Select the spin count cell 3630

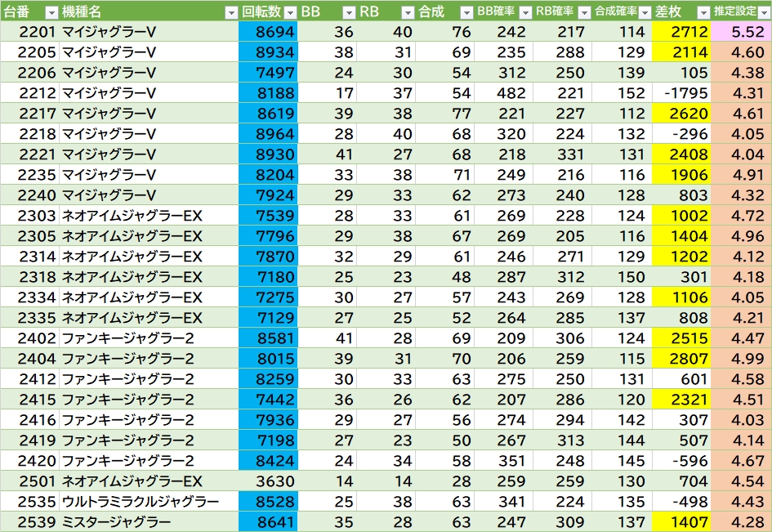(x=268, y=481)
